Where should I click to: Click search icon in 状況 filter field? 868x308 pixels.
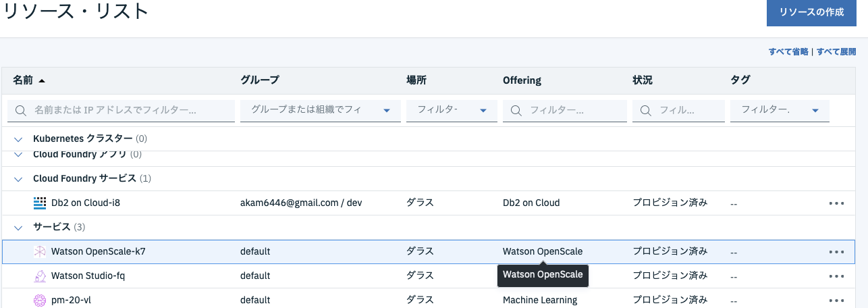coord(646,110)
